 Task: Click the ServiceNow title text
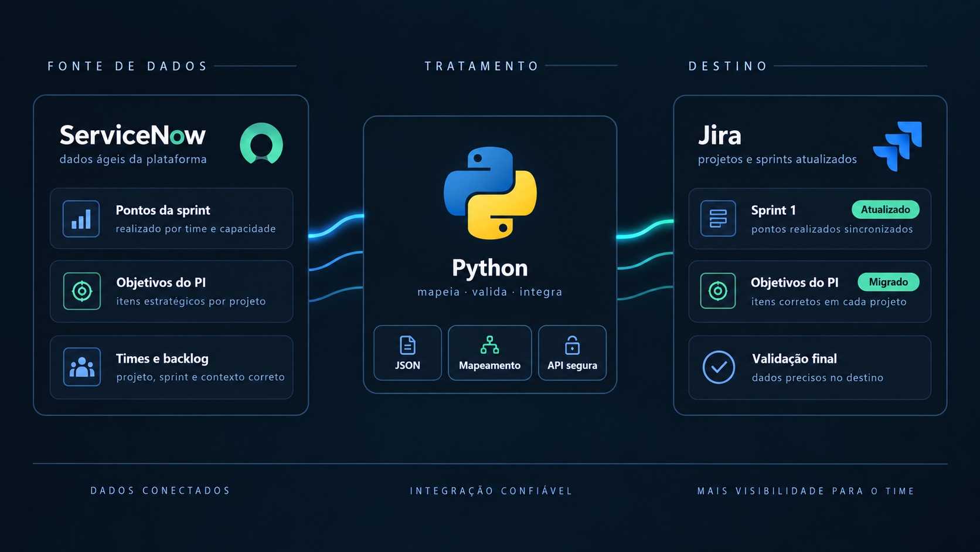[x=132, y=136]
